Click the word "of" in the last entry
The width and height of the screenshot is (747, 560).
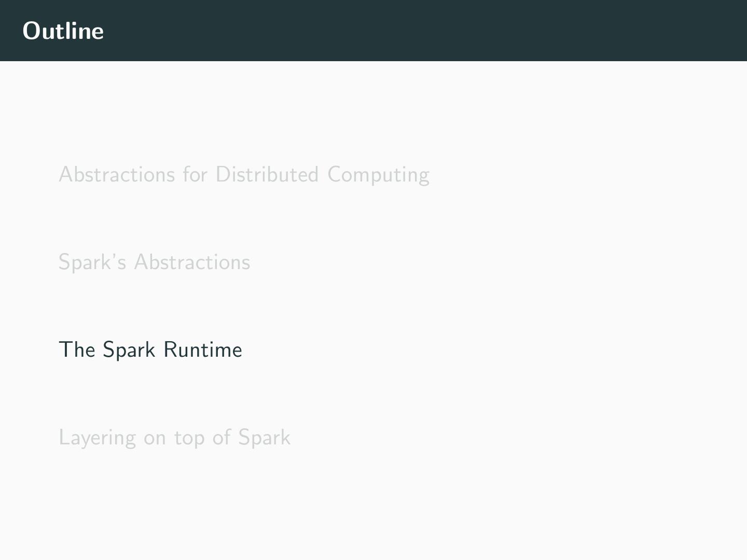click(222, 438)
